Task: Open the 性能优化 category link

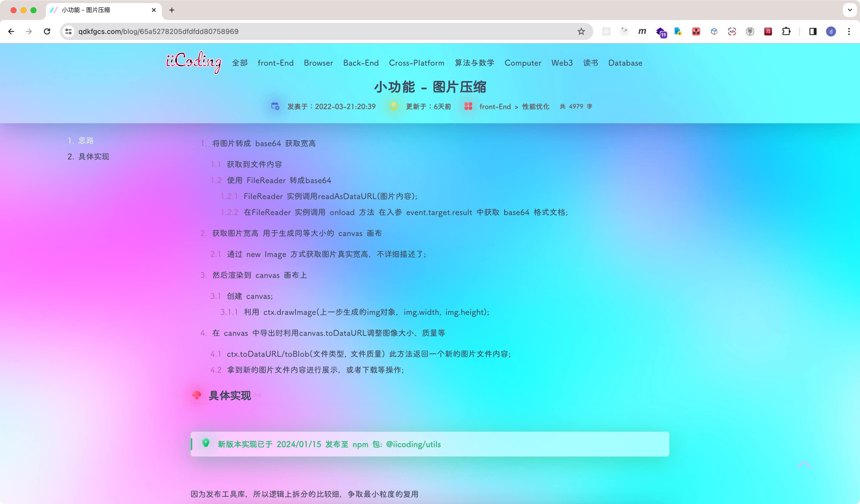Action: tap(535, 107)
